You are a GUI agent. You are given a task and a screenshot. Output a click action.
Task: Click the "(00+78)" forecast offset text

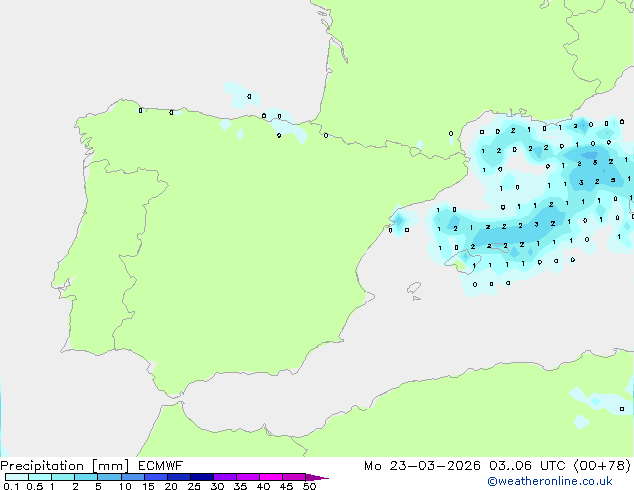tap(602, 466)
